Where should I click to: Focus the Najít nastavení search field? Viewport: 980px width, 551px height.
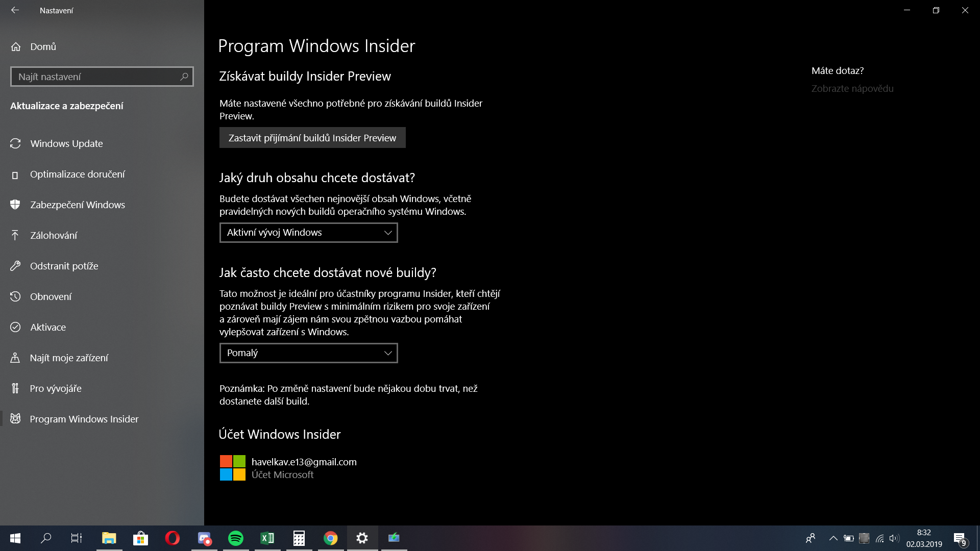[94, 77]
